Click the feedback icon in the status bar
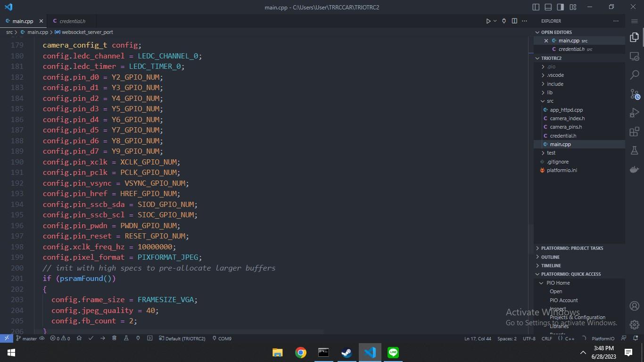 (x=624, y=338)
